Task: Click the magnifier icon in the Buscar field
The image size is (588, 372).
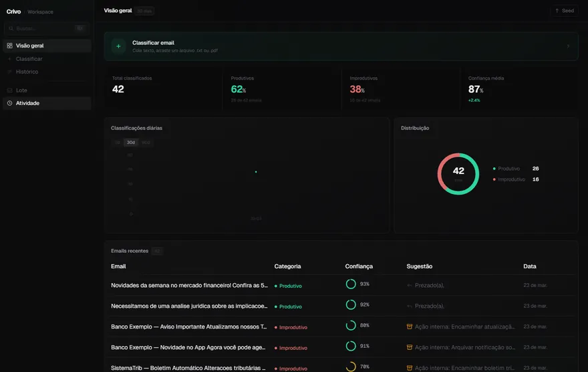Action: coord(11,29)
